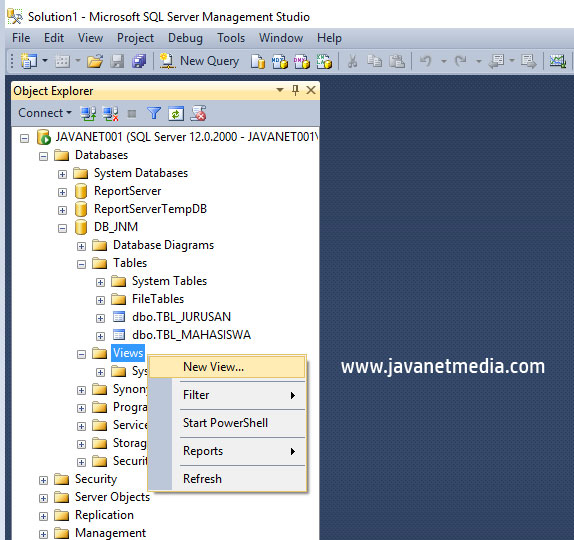The height and width of the screenshot is (540, 574).
Task: Collapse the DB_JNM database node
Action: (63, 228)
